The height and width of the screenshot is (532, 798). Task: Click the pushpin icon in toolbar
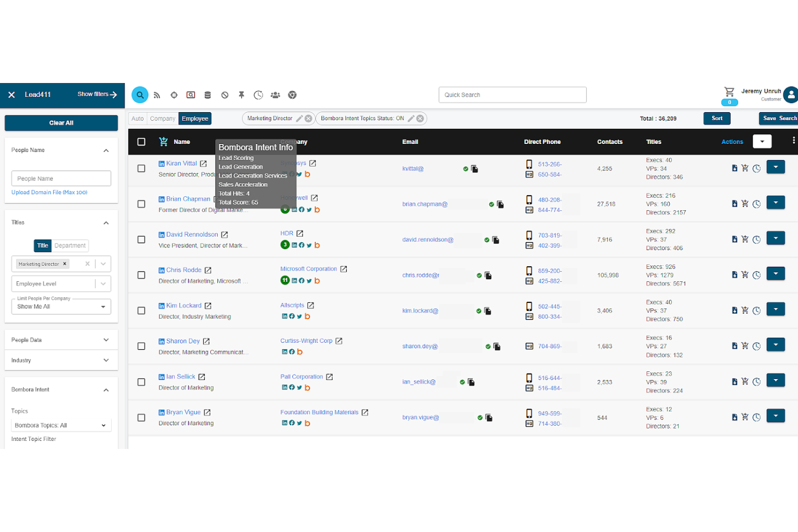tap(242, 95)
